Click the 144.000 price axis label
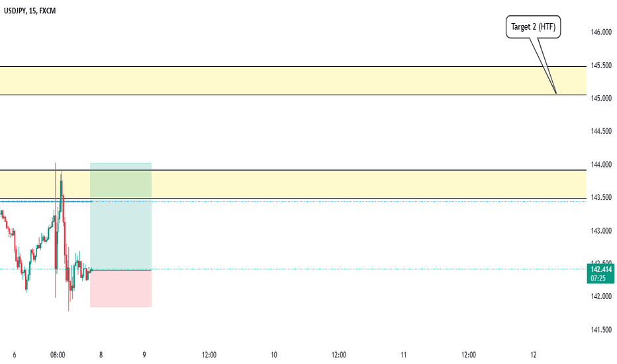The width and height of the screenshot is (617, 364). [601, 165]
